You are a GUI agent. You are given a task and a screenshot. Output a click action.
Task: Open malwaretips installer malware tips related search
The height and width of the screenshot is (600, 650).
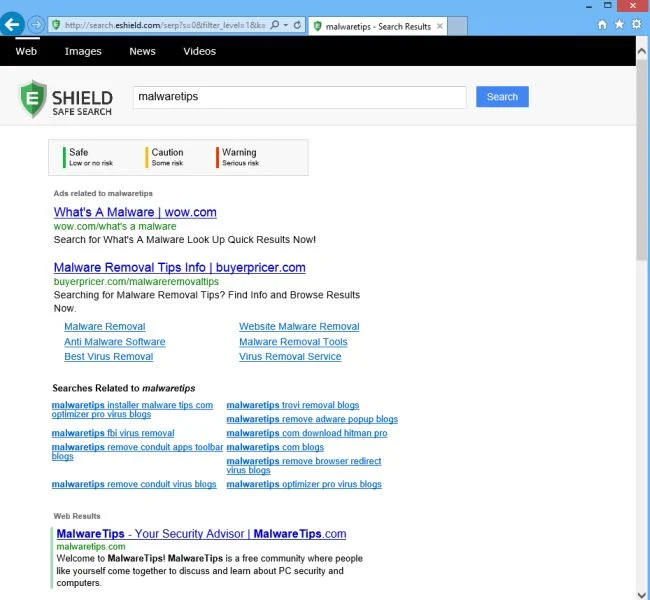pyautogui.click(x=132, y=410)
